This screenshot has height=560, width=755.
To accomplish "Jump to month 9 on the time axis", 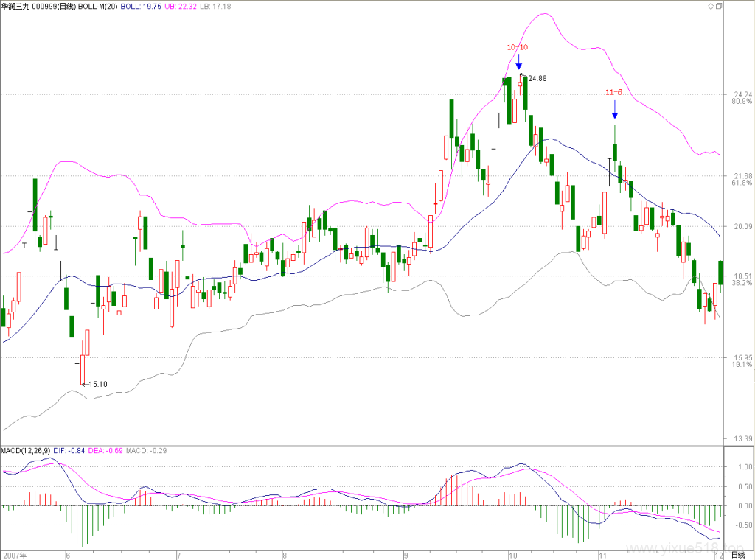I will coord(406,556).
